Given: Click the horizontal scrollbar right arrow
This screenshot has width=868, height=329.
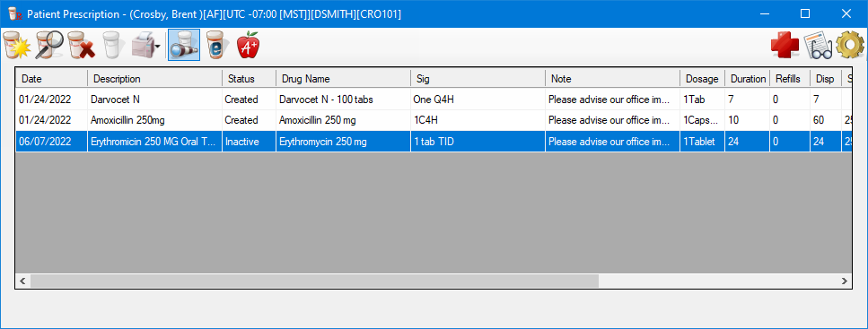Looking at the screenshot, I should (845, 281).
